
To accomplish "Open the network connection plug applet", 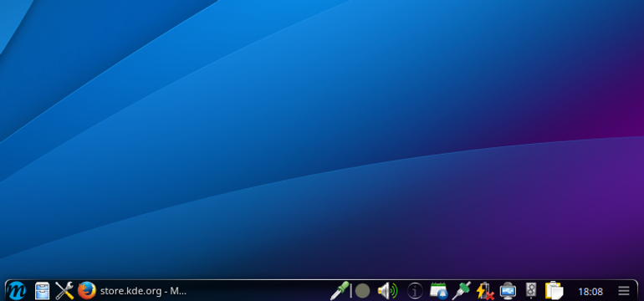I will click(461, 291).
